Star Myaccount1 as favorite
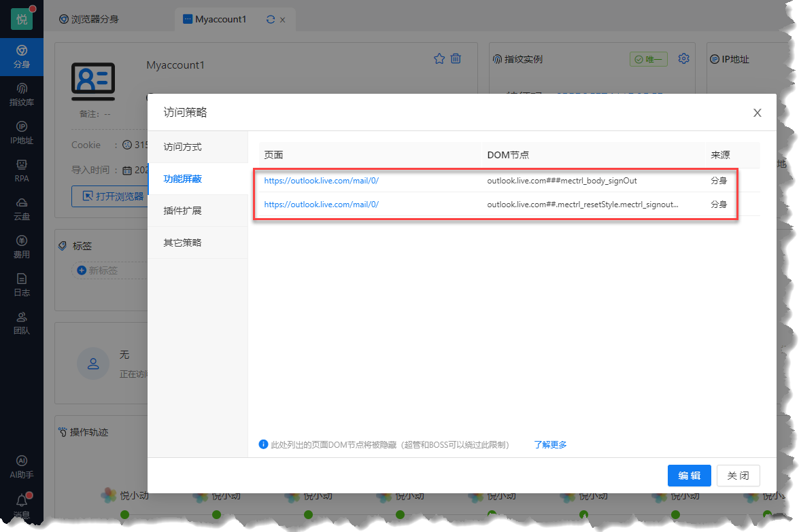Screen dimensions: 799x532 (439, 58)
